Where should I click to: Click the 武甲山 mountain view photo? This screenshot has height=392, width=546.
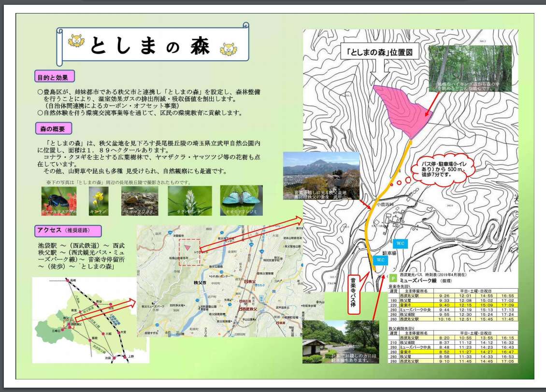(321, 176)
